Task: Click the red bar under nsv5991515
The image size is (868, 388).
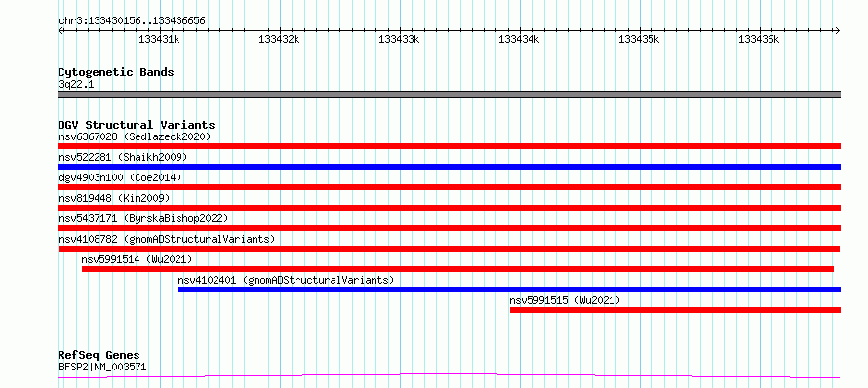Action: click(x=675, y=310)
